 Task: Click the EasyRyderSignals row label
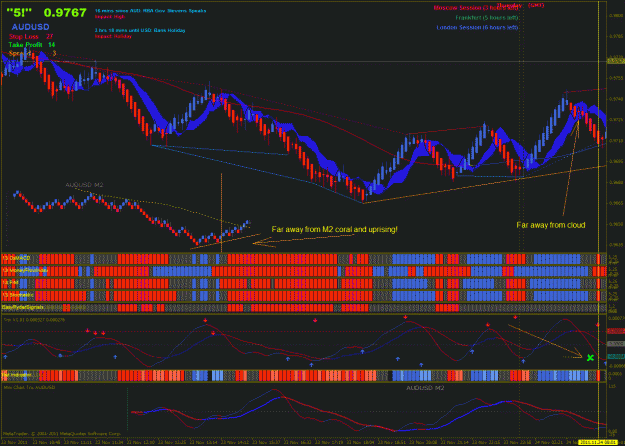22,308
